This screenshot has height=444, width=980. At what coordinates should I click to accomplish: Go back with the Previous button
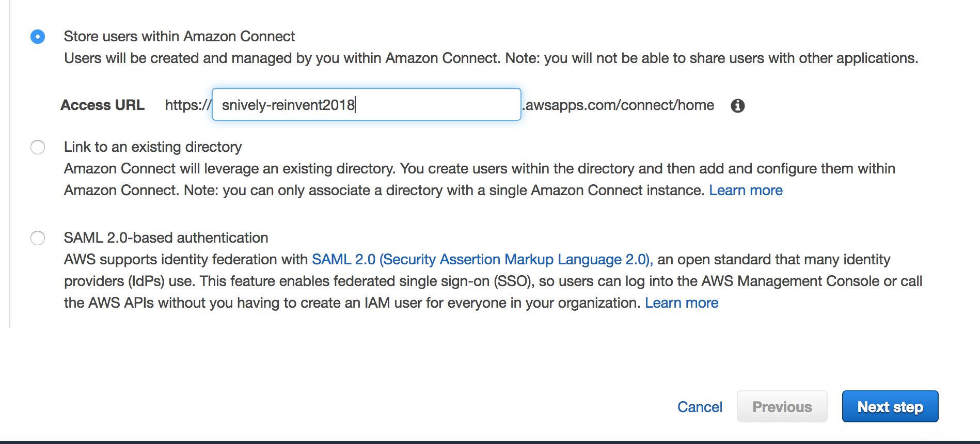(782, 407)
